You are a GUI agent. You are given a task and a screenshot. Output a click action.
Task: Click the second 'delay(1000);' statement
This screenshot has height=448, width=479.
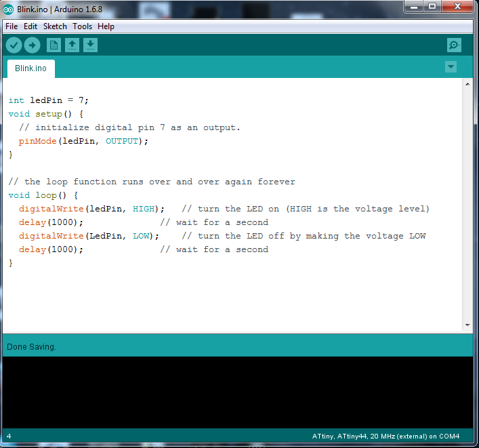pos(51,249)
